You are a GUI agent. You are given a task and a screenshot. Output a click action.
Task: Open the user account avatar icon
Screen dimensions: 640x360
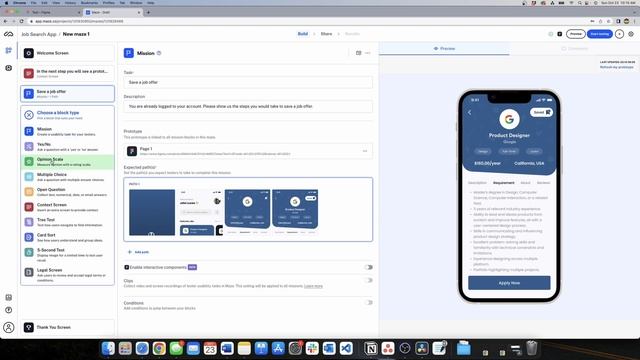click(x=9, y=327)
